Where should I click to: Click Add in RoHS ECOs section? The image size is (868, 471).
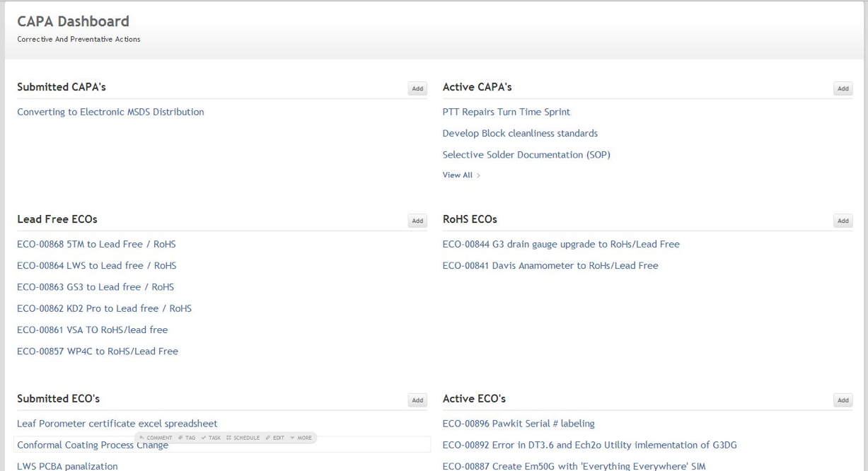(843, 221)
